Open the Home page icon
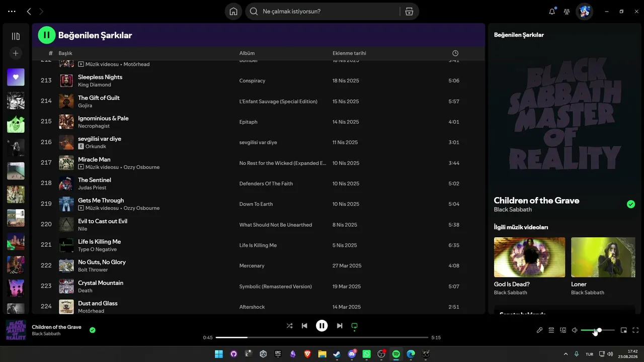 coord(233,12)
